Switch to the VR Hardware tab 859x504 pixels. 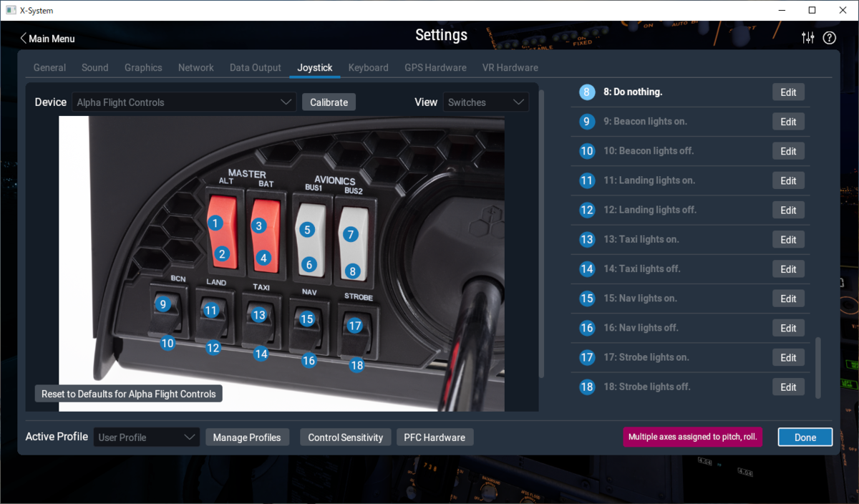coord(510,67)
